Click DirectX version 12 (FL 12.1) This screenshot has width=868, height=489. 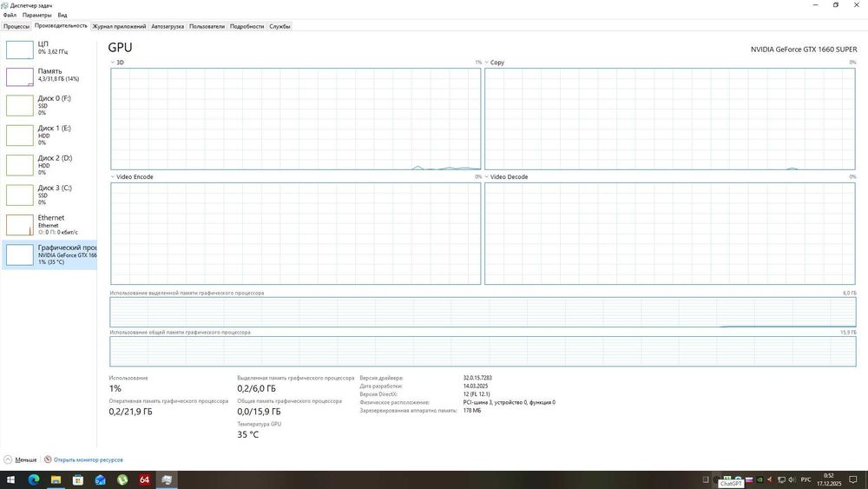(x=477, y=394)
